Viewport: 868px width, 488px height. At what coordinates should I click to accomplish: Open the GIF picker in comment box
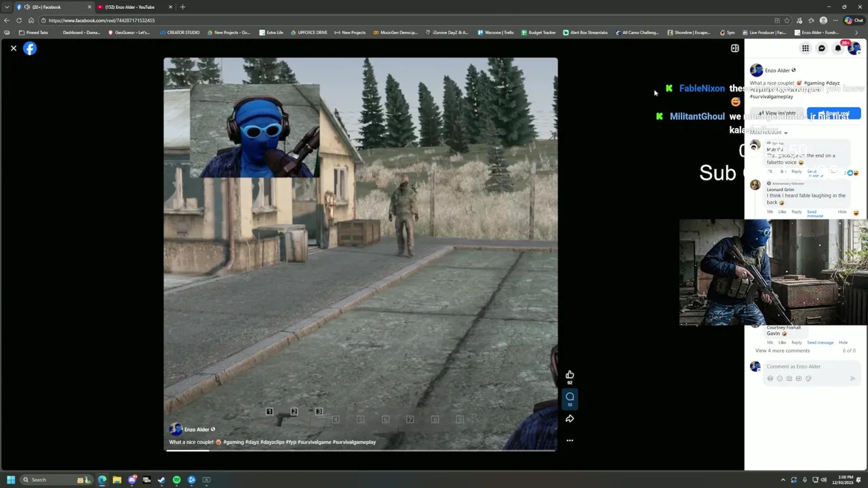point(798,379)
